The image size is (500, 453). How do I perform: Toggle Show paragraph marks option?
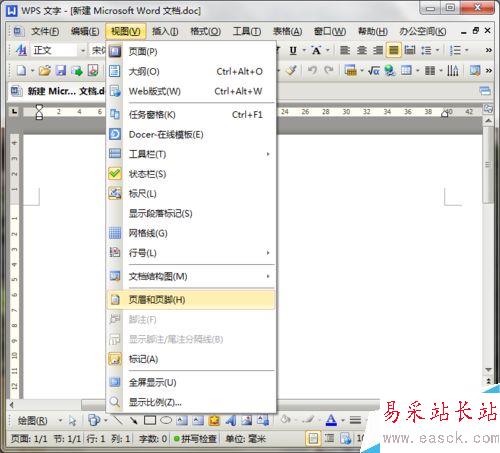tap(191, 213)
